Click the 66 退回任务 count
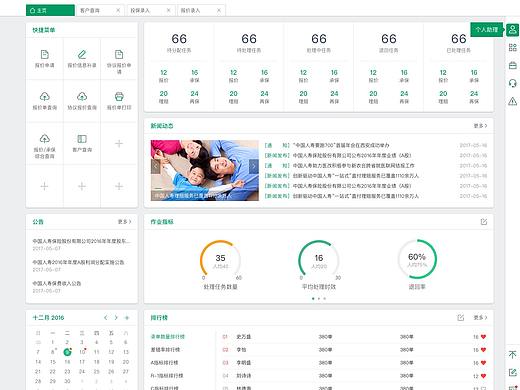 coord(389,39)
